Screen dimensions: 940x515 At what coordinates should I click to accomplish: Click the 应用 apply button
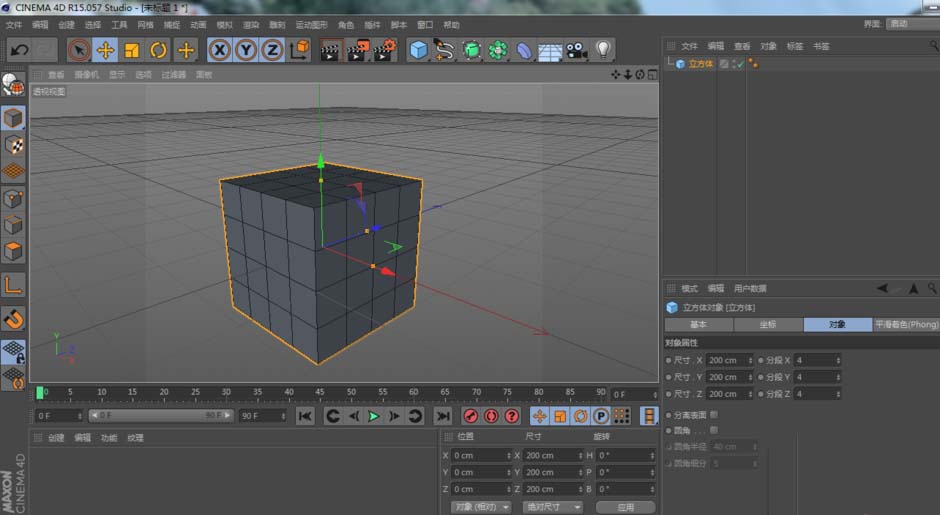(625, 507)
